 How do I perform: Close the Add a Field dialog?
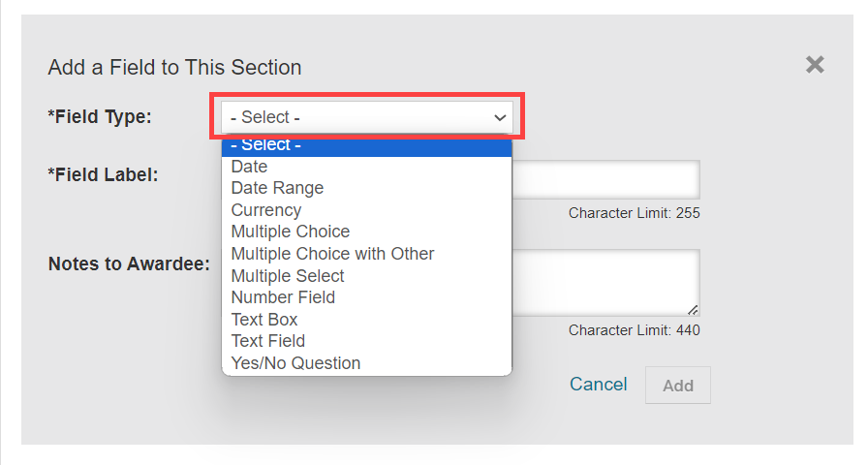815,65
